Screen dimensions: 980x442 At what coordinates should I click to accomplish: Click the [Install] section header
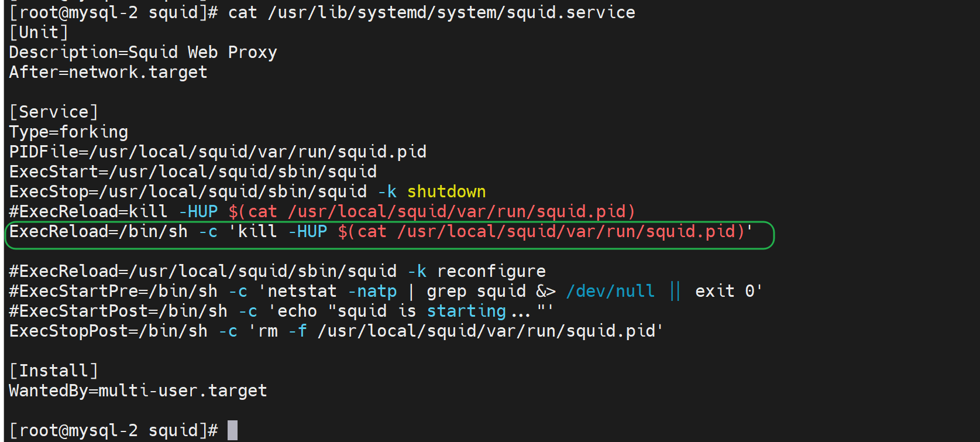coord(53,371)
